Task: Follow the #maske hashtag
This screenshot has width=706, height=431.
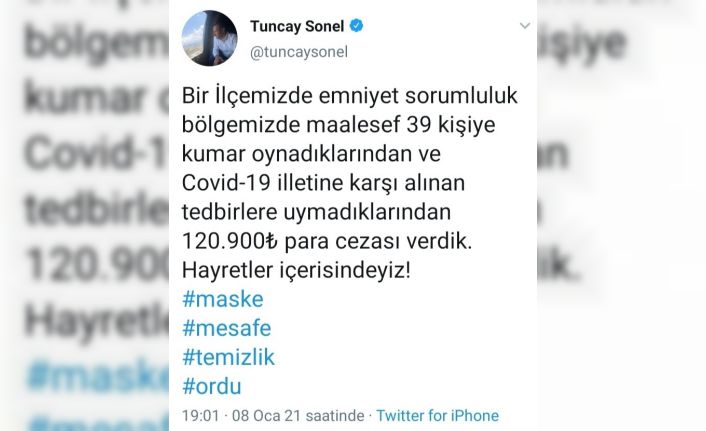Action: click(223, 299)
